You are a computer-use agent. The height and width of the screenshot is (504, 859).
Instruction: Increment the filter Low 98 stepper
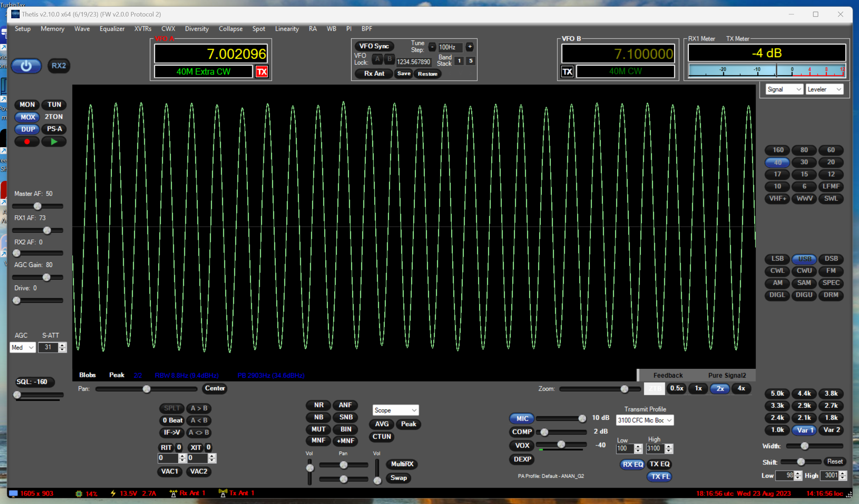tap(798, 473)
